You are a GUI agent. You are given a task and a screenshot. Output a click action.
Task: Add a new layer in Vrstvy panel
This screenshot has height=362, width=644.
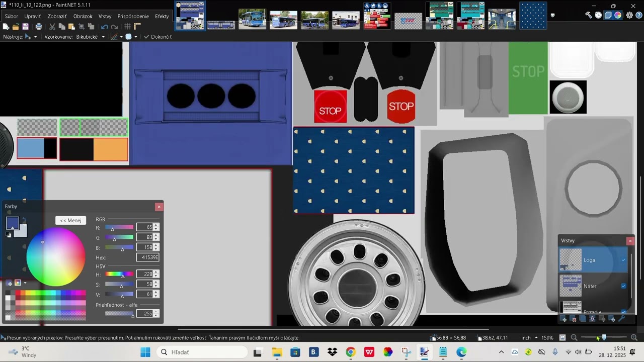563,319
